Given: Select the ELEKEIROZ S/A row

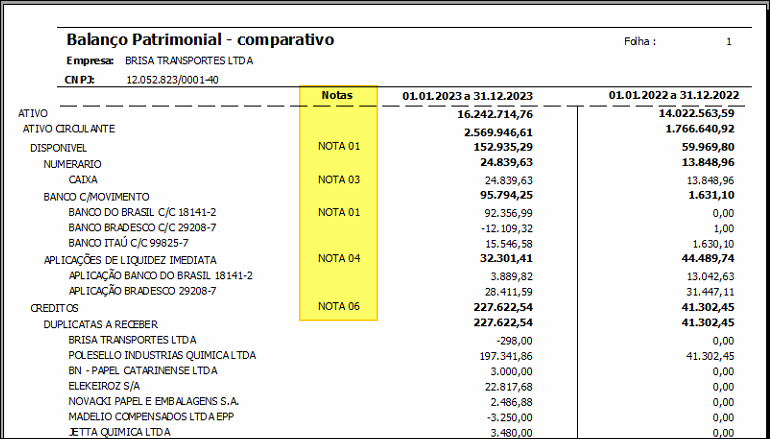Looking at the screenshot, I should pos(104,386).
